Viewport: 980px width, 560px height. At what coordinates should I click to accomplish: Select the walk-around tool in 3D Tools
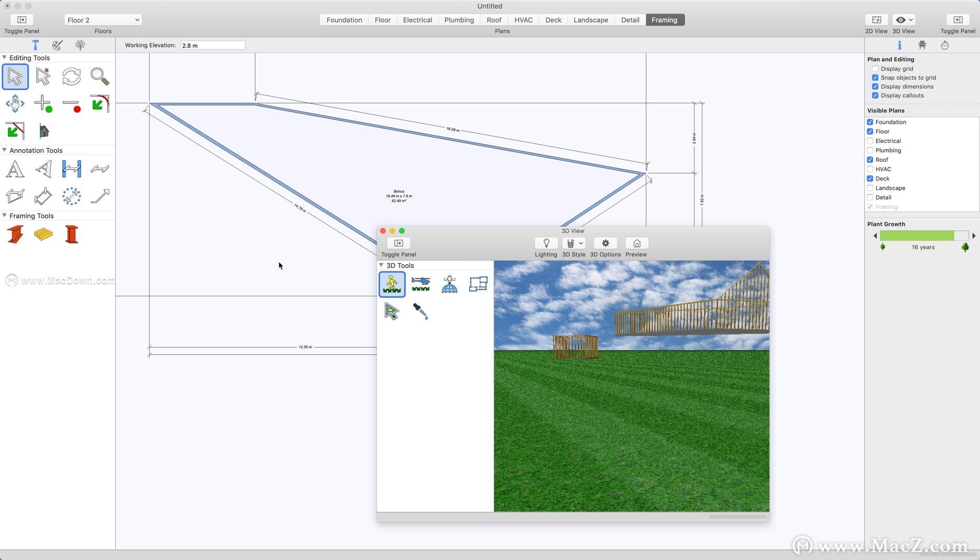(392, 284)
